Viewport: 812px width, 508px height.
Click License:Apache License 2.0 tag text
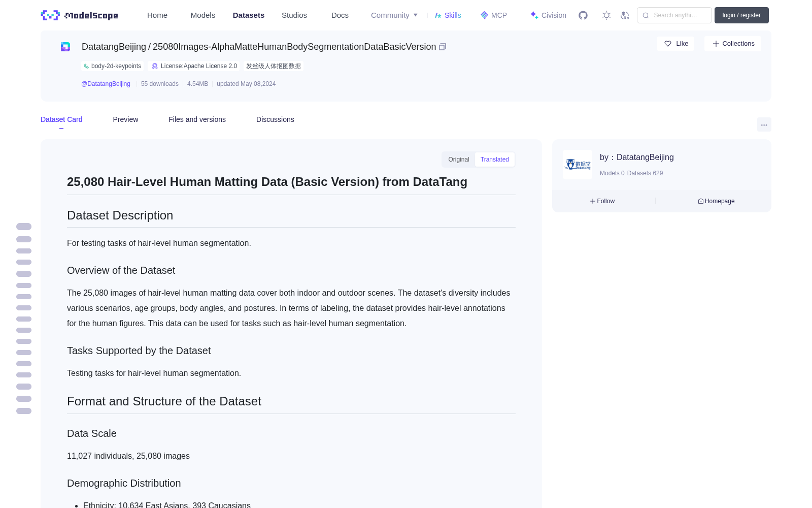(199, 66)
